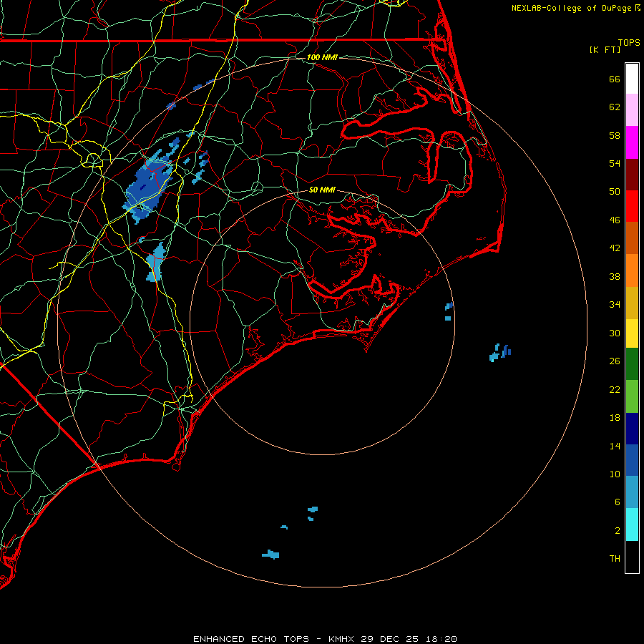
Task: Click the 46 value on the legend
Action: click(615, 220)
